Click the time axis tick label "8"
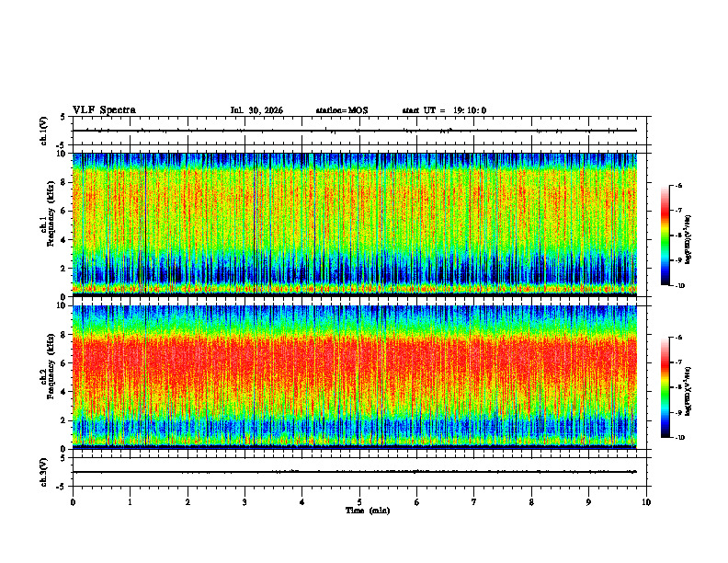The image size is (728, 563). pos(531,502)
